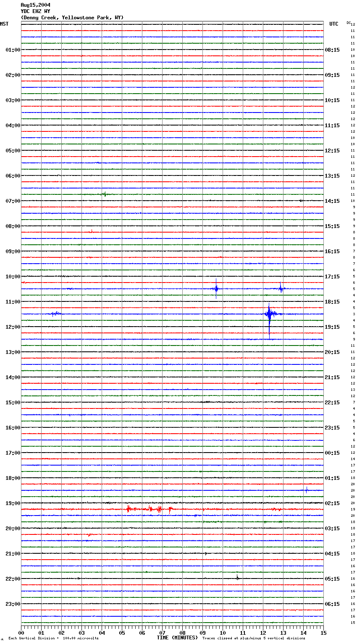Viewport: 357px width, 644px height.
Task: Select the 03:00 MST hour label
Action: [13, 100]
